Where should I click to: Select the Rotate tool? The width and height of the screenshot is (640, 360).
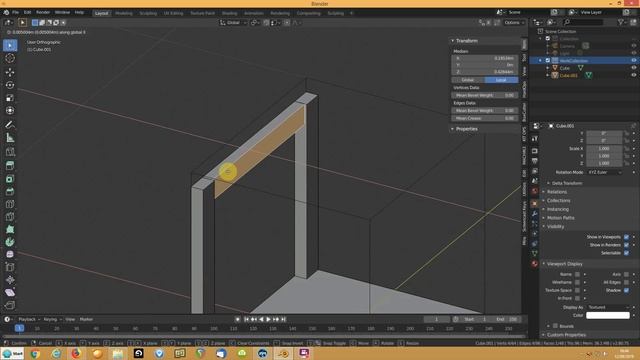(10, 85)
